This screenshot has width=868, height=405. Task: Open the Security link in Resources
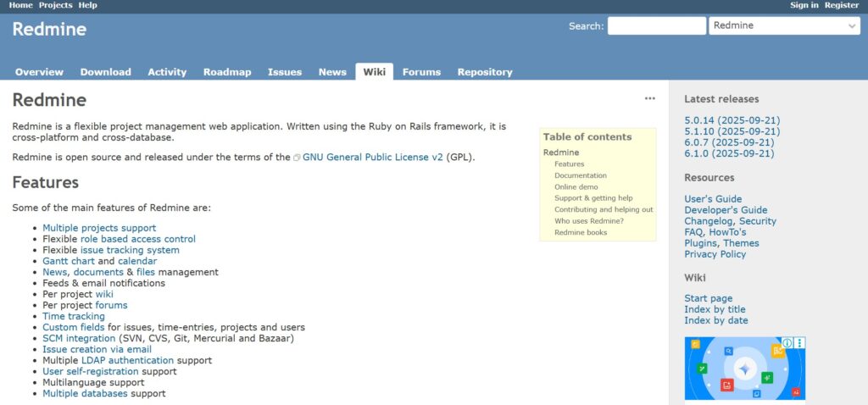pos(758,221)
